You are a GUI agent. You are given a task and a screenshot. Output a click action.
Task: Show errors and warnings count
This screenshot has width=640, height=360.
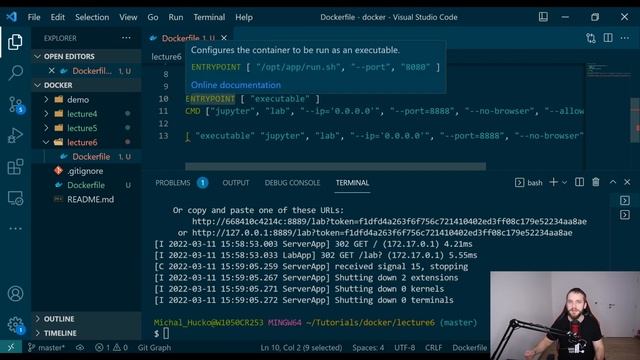click(111, 347)
